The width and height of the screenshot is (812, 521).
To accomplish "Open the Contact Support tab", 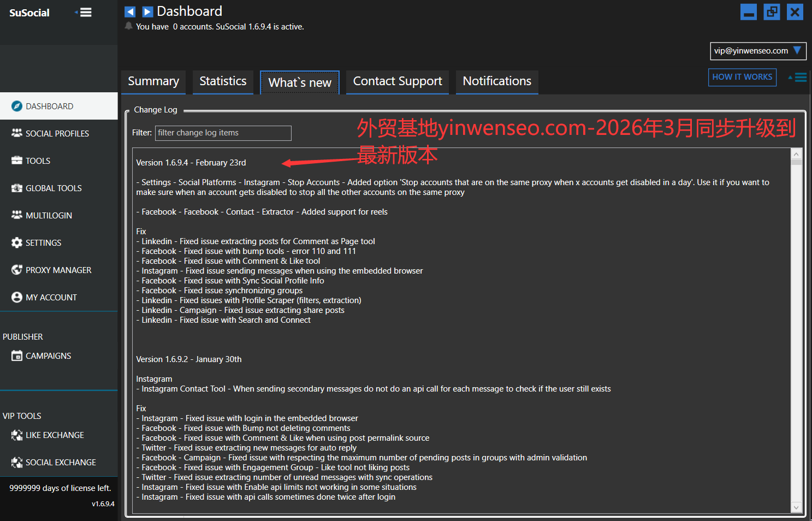I will coord(397,81).
